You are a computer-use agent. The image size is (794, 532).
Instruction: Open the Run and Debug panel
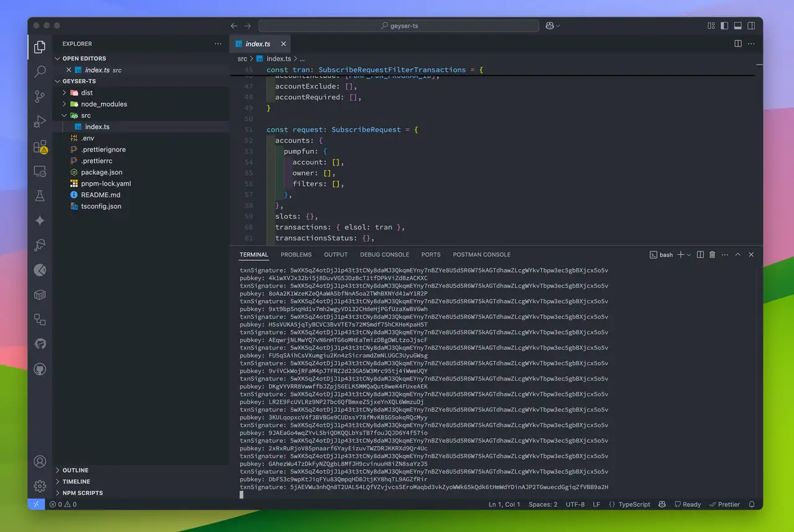(39, 121)
